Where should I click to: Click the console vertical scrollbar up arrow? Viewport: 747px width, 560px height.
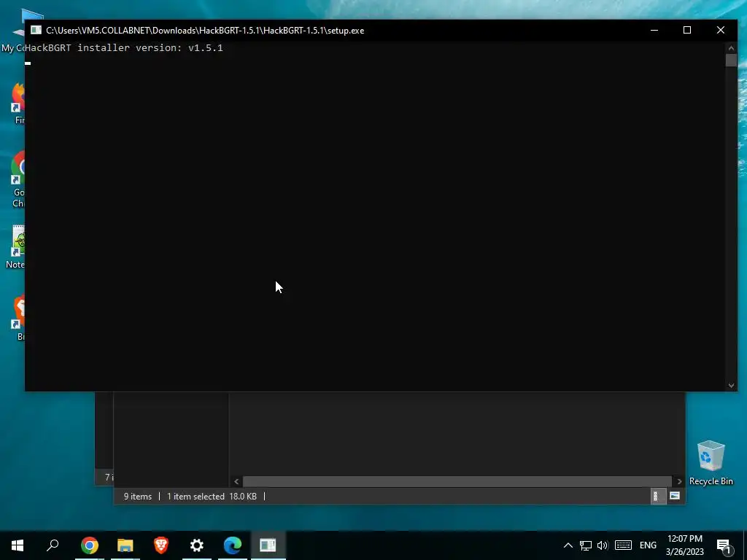point(731,47)
